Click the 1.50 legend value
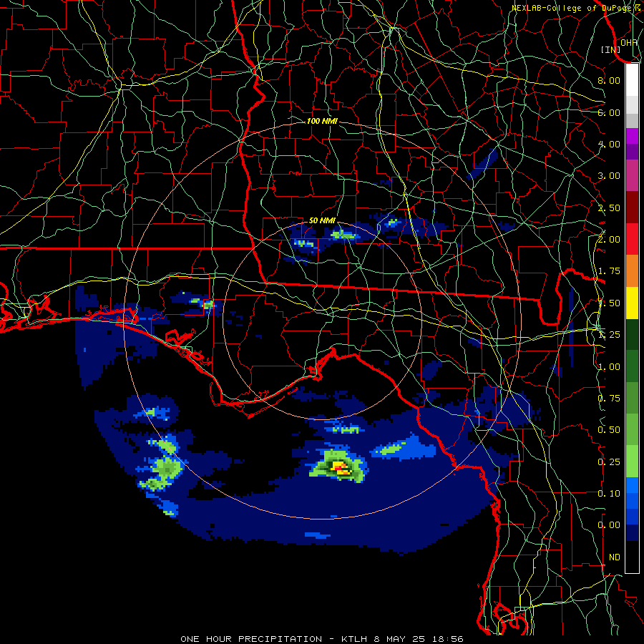This screenshot has width=644, height=644. coord(609,303)
